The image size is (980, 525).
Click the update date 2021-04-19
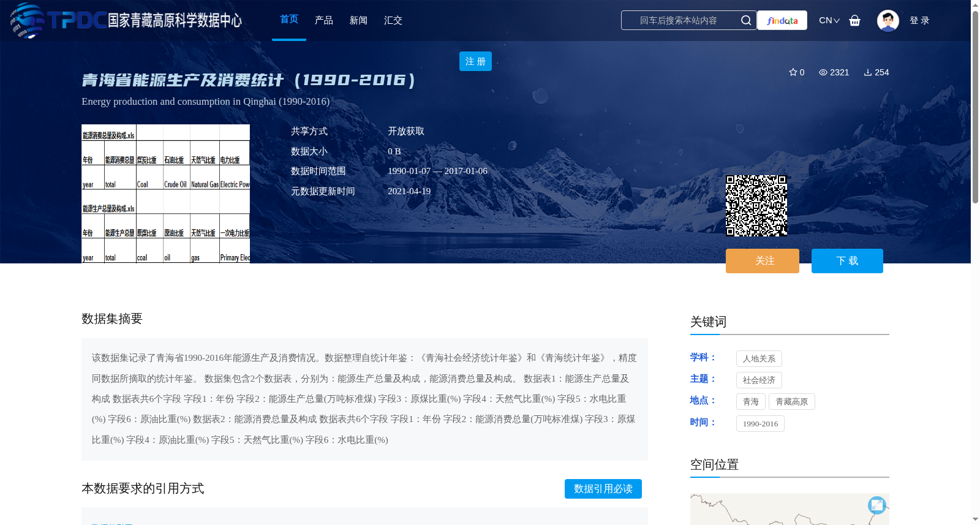[409, 191]
